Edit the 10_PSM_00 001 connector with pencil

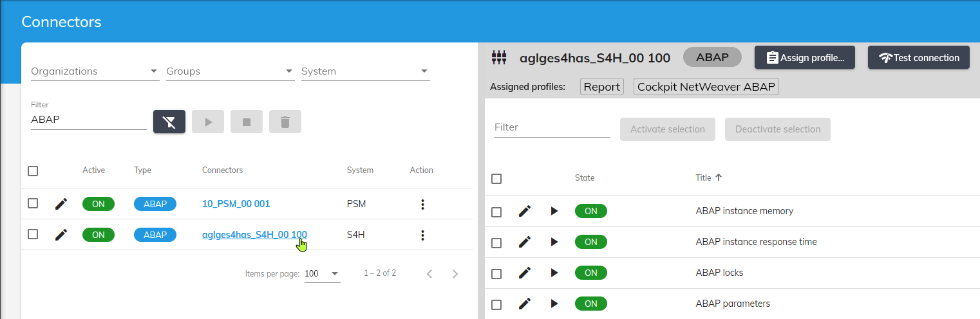coord(61,204)
